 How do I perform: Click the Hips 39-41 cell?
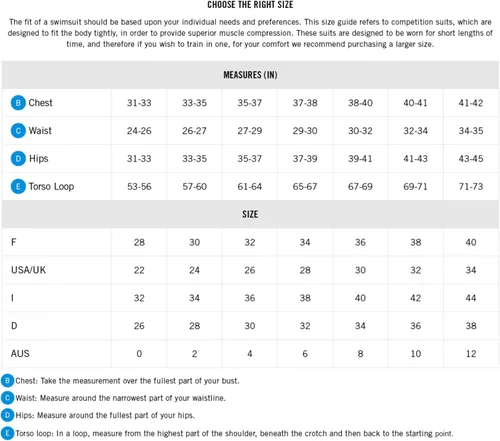pyautogui.click(x=360, y=158)
